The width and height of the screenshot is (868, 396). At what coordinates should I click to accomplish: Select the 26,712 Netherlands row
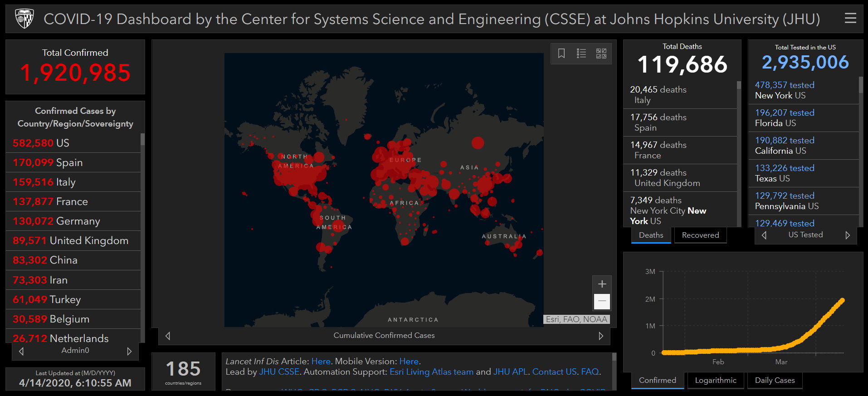pos(73,336)
